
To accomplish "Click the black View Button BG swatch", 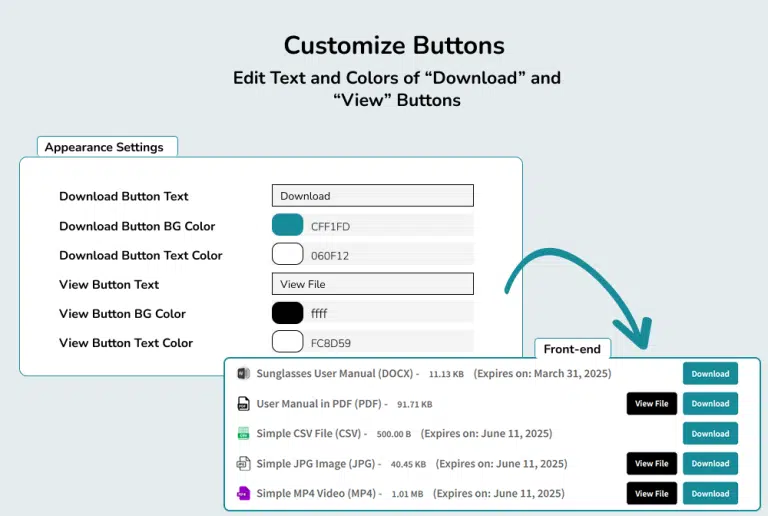I will [x=287, y=313].
